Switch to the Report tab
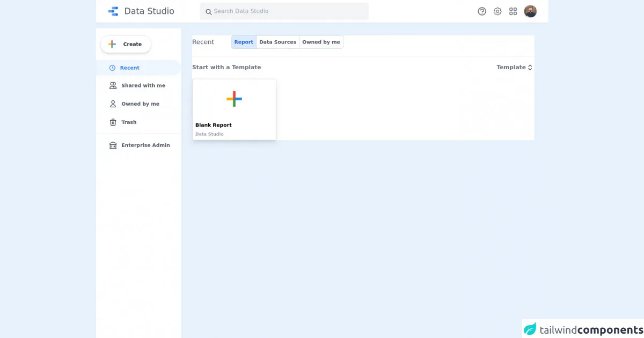644x338 pixels. click(x=244, y=42)
